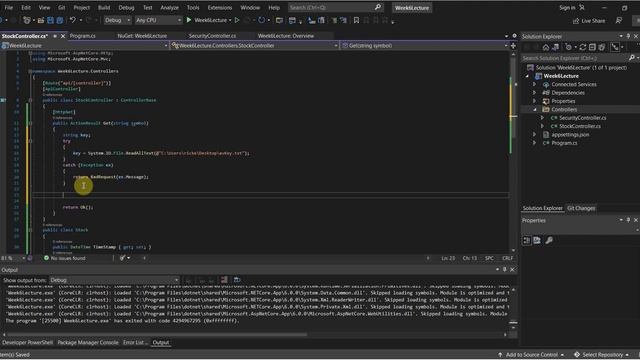Click Show All Files icon in Solution Explorer
The image size is (640, 360).
pyautogui.click(x=602, y=48)
